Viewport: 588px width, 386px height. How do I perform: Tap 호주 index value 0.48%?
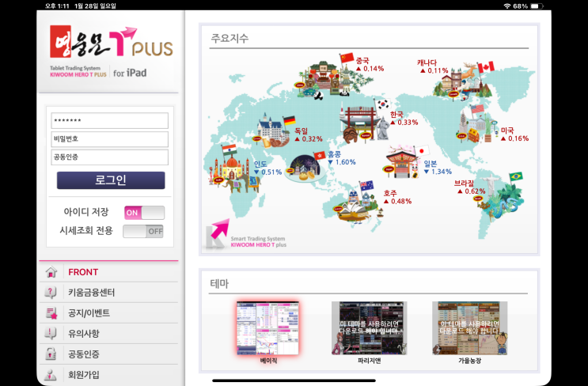click(397, 201)
